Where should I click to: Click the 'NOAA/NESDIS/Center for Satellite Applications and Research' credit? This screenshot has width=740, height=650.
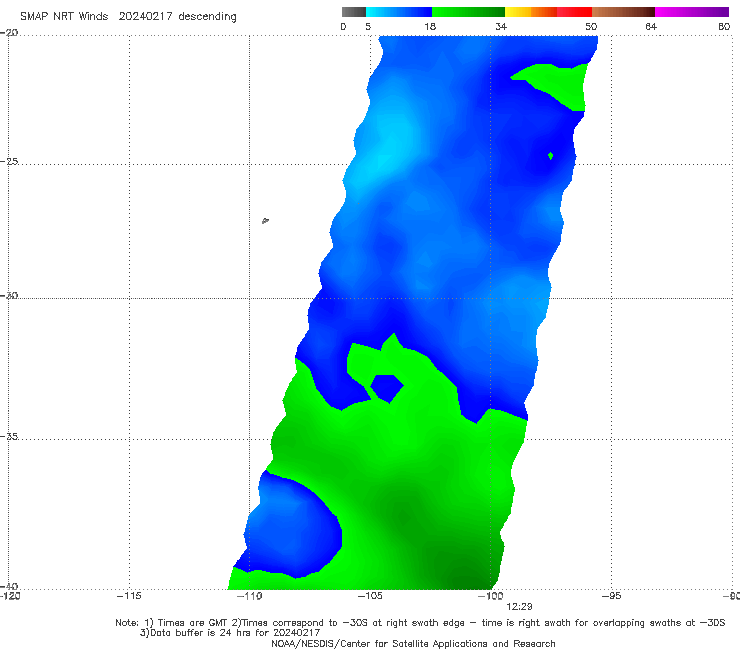tap(413, 643)
